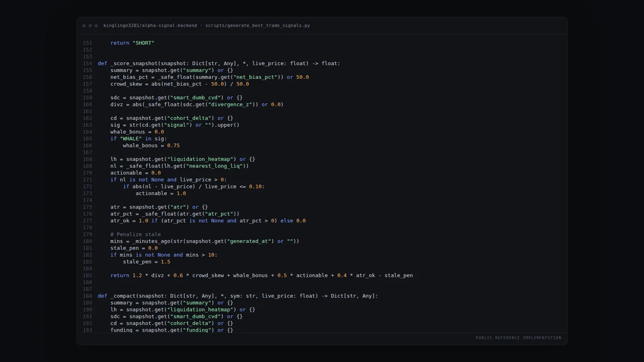This screenshot has height=362, width=644.
Task: Click the third window control dot in header
Action: (96, 26)
